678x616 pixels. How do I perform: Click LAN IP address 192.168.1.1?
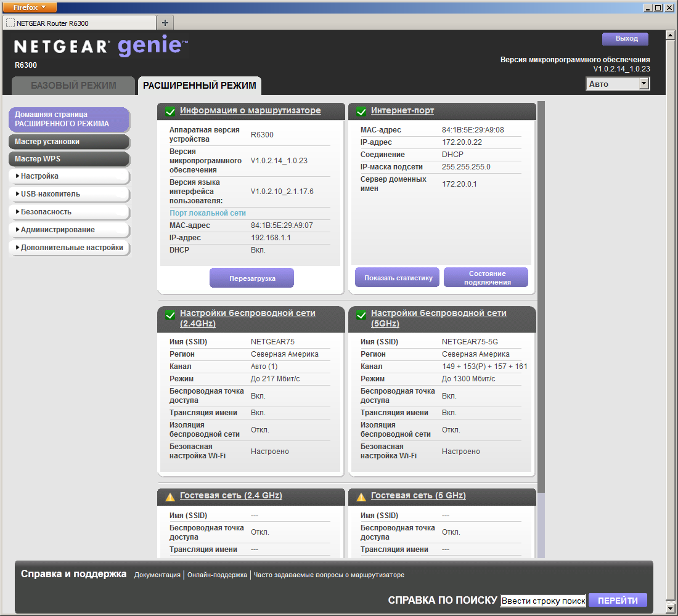(271, 238)
